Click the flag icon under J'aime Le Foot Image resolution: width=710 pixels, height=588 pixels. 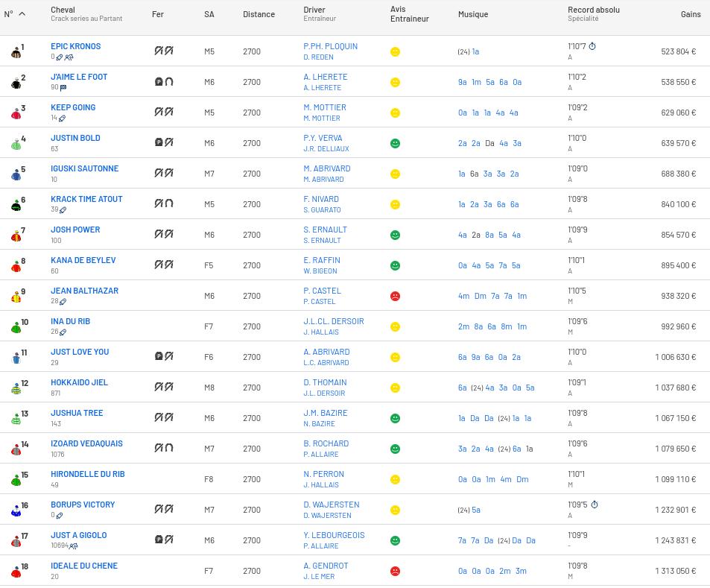(x=63, y=88)
